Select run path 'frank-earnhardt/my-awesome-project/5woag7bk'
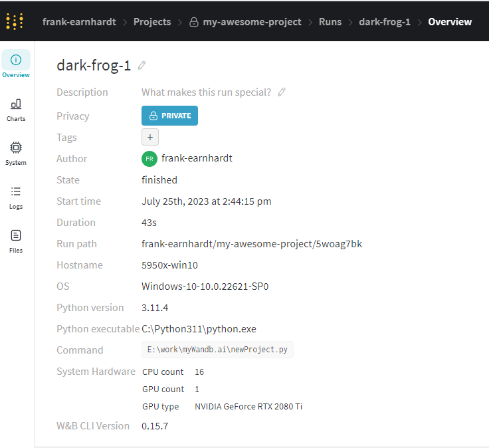 pyautogui.click(x=252, y=244)
